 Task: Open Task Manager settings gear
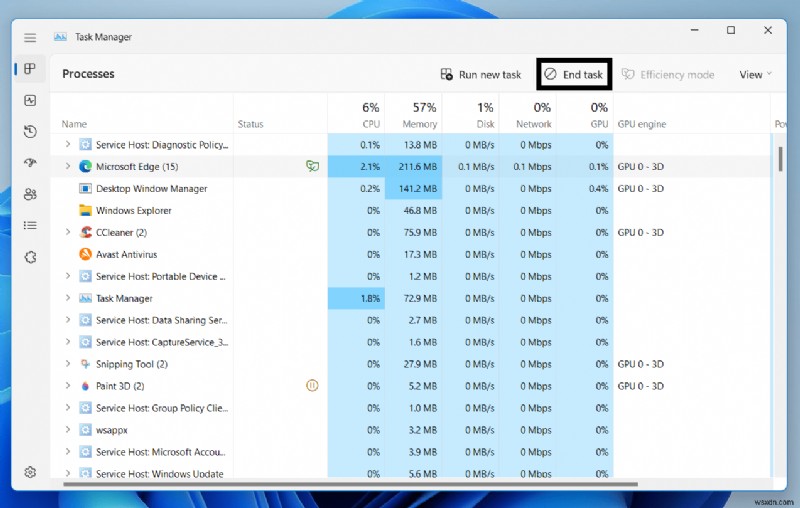[x=30, y=472]
